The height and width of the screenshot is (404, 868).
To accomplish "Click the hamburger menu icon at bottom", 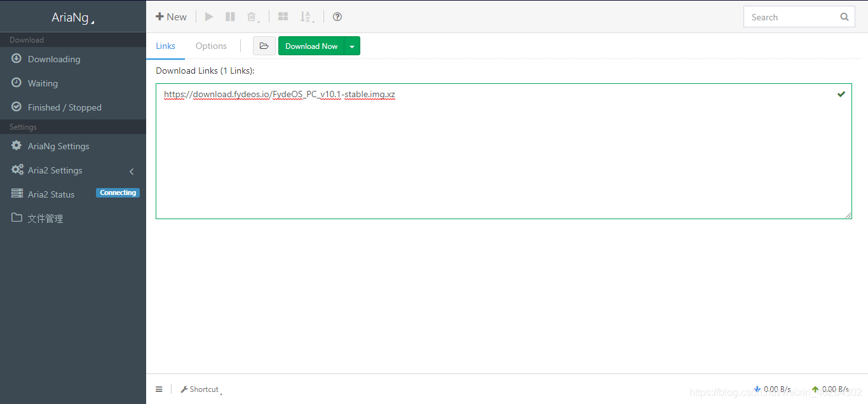I will coord(159,389).
